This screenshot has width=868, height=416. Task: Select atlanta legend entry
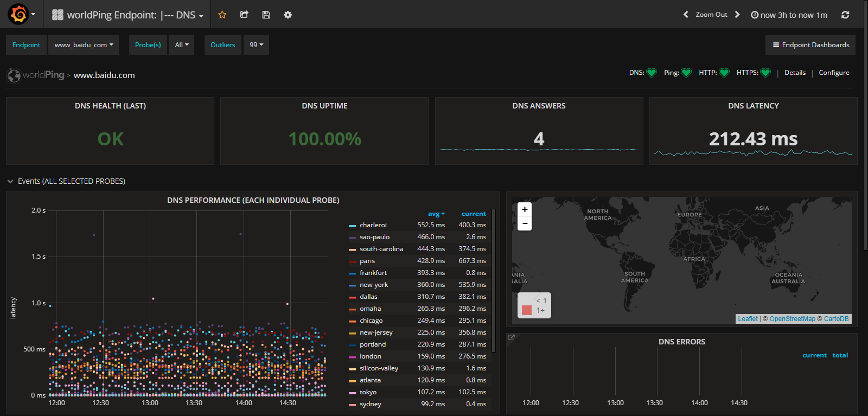(x=370, y=380)
